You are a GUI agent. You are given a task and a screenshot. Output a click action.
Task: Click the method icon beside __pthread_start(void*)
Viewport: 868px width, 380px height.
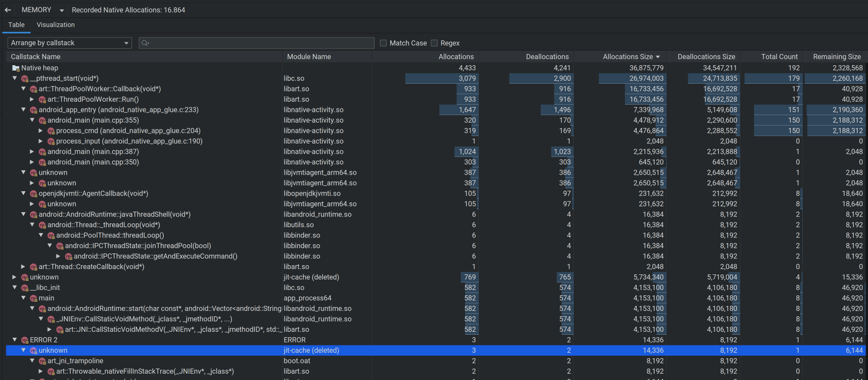25,79
